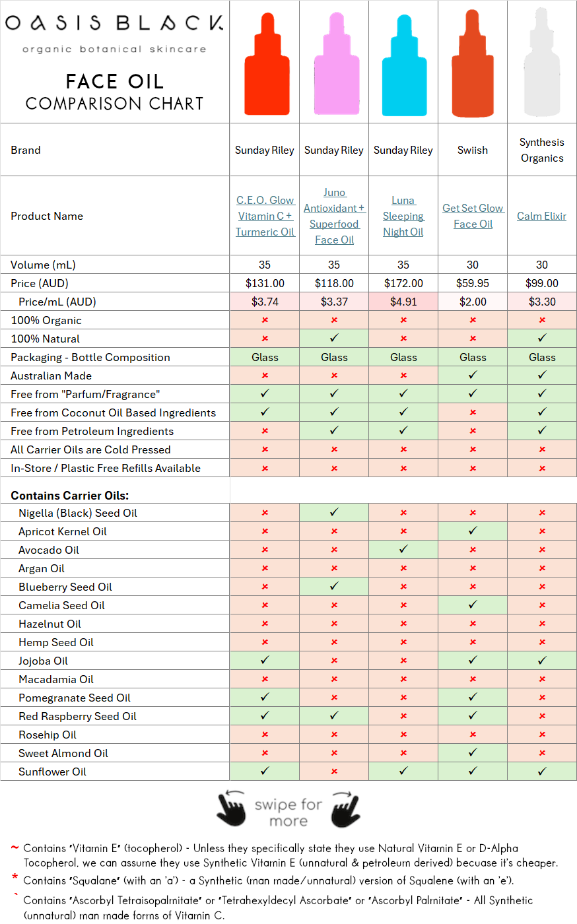Click the pink Juno bottle image

[x=336, y=63]
